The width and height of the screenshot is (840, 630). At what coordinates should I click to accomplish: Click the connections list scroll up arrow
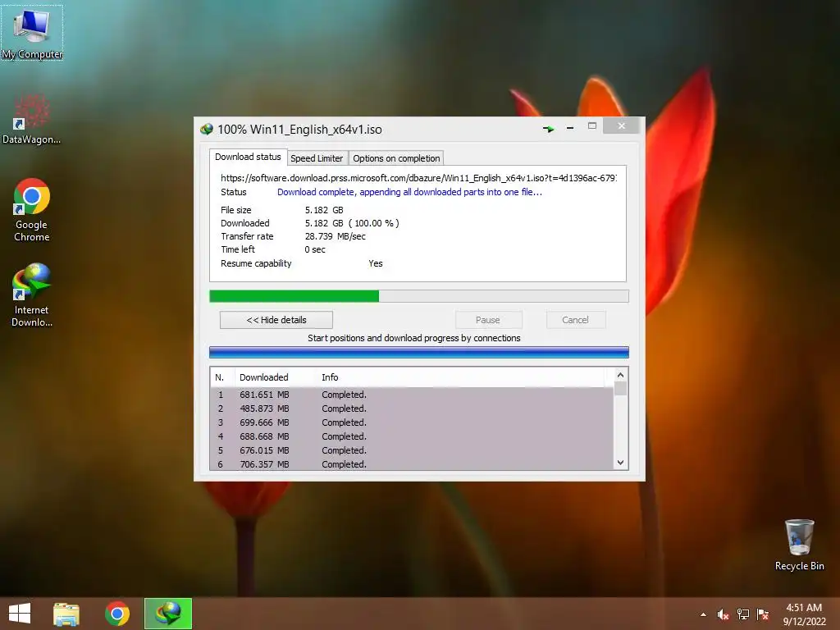tap(620, 375)
